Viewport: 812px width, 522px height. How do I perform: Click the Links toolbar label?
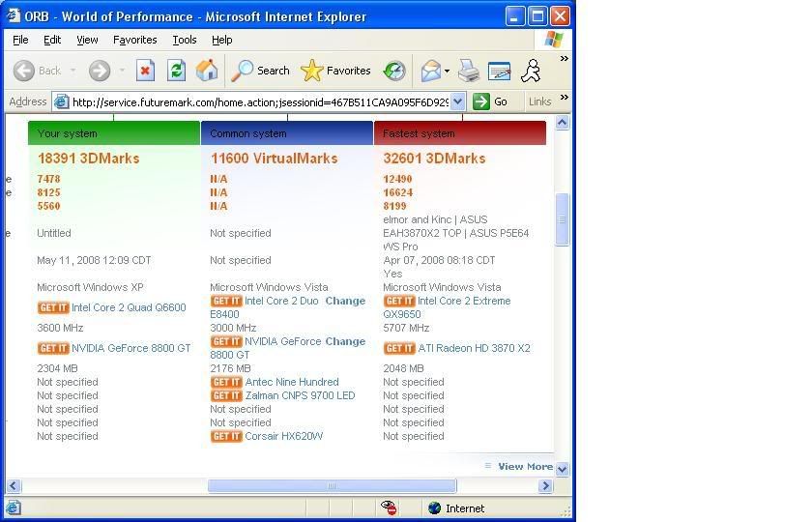pyautogui.click(x=539, y=101)
